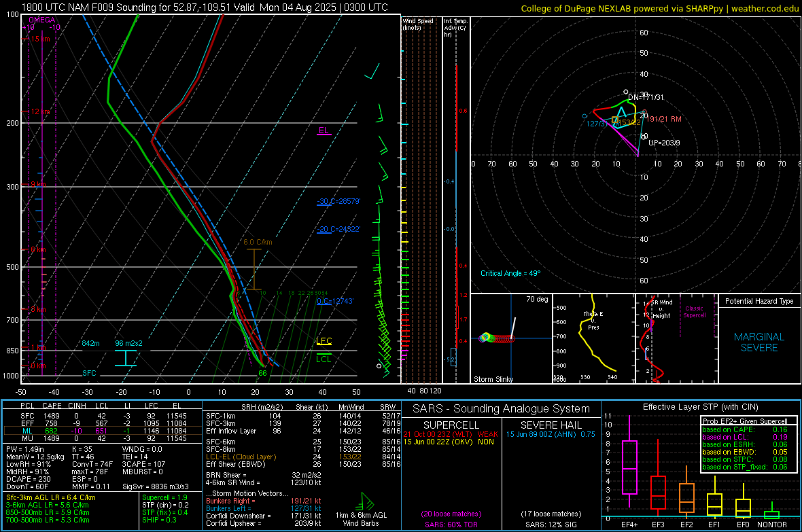Click the '-30 C=28579'' height label

(x=338, y=201)
